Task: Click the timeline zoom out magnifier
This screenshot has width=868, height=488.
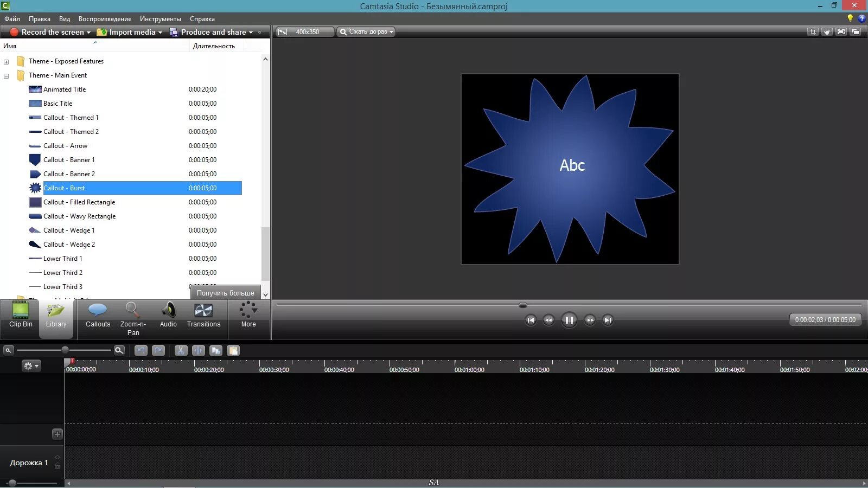Action: (8, 350)
